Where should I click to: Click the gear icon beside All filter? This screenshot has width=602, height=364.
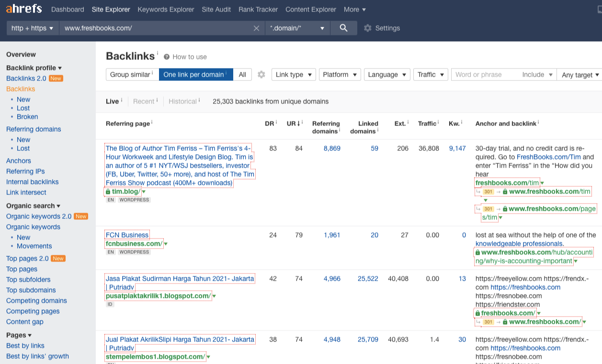tap(261, 75)
